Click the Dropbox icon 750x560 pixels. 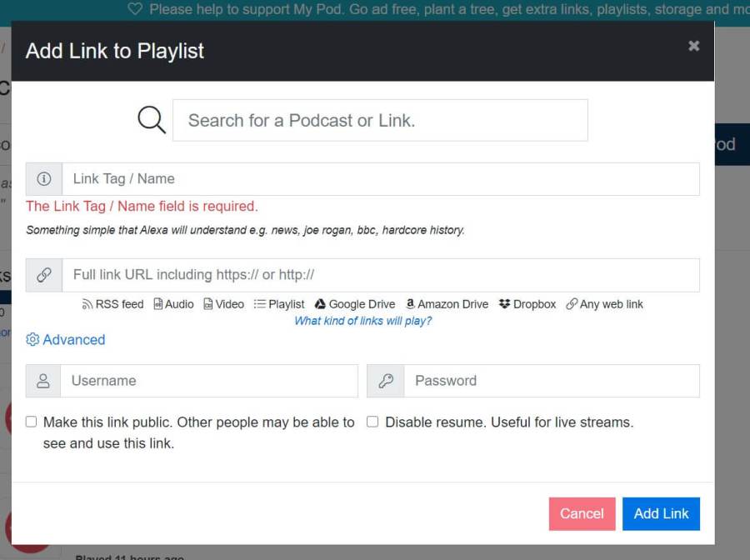click(x=504, y=304)
